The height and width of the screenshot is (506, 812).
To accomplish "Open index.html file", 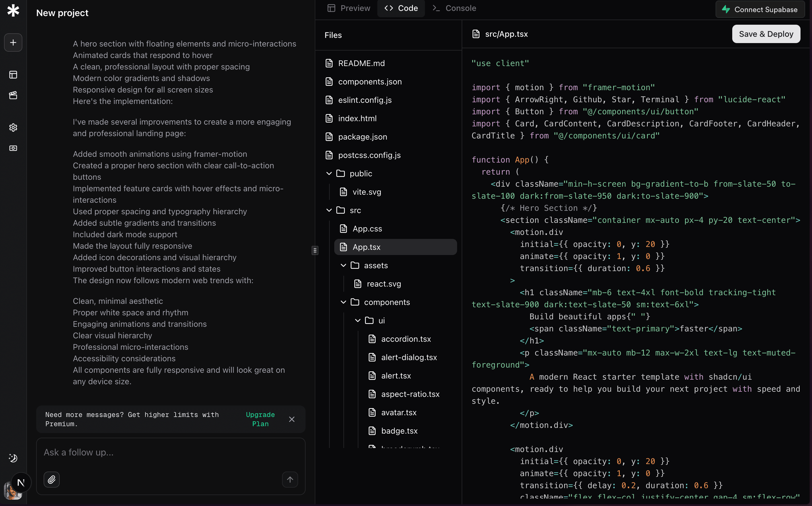I will (x=388, y=119).
